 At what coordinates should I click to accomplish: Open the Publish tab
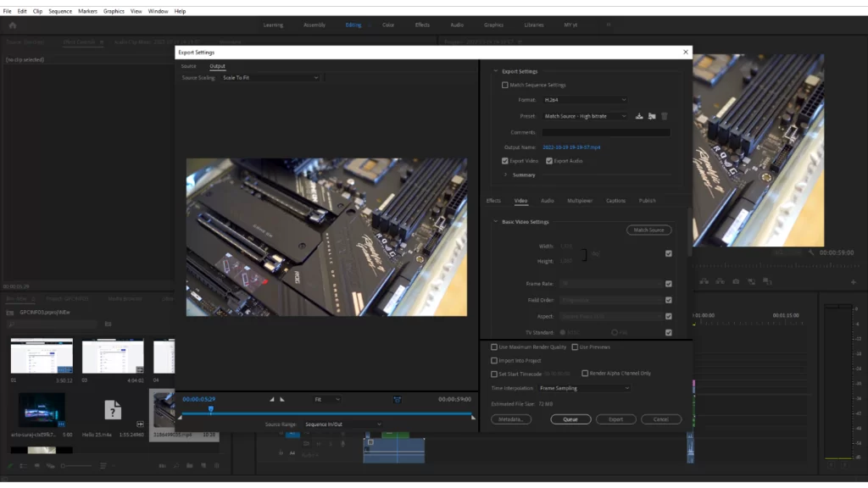coord(647,201)
